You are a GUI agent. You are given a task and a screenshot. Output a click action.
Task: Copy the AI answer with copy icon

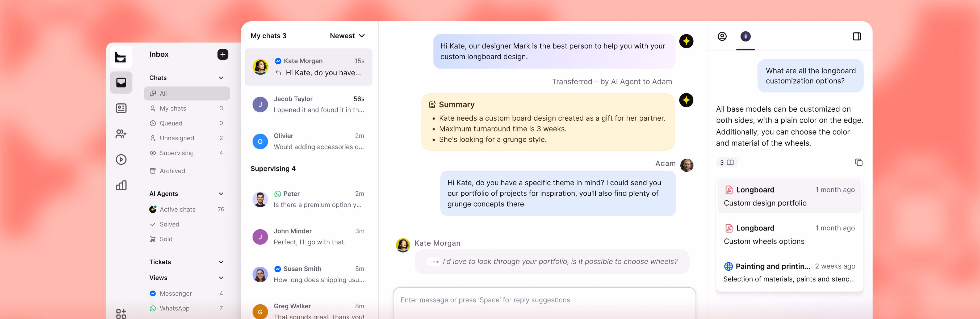(858, 162)
